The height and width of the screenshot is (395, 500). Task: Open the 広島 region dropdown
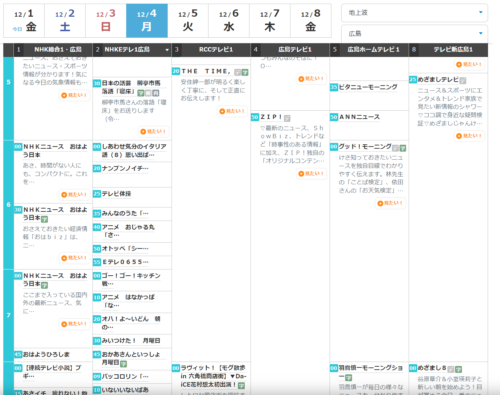(x=414, y=33)
